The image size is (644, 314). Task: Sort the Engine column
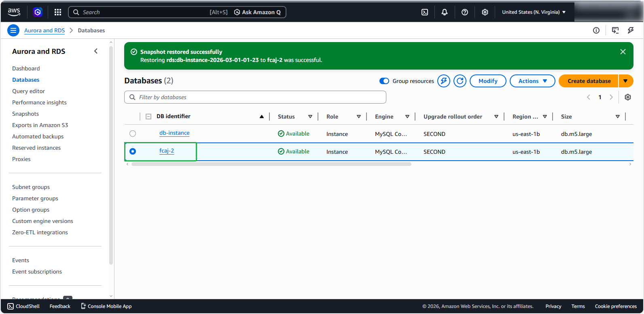point(407,117)
